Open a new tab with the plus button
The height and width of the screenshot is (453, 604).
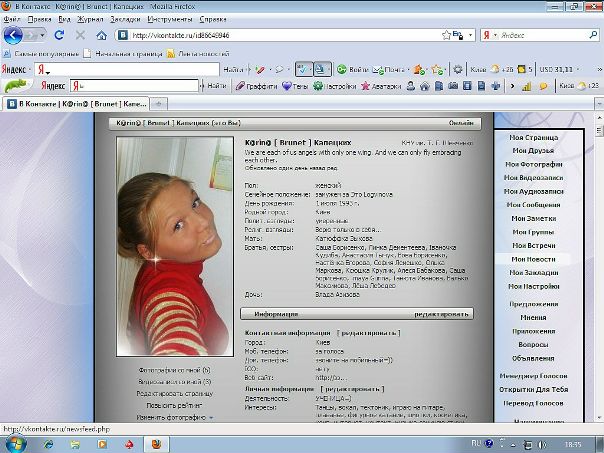coord(158,103)
